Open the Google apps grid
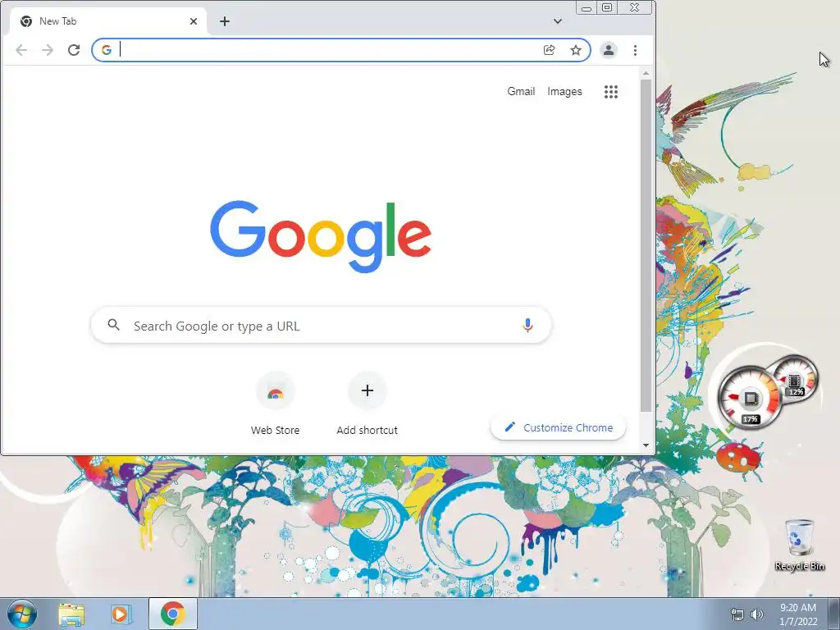The image size is (840, 630). point(610,92)
